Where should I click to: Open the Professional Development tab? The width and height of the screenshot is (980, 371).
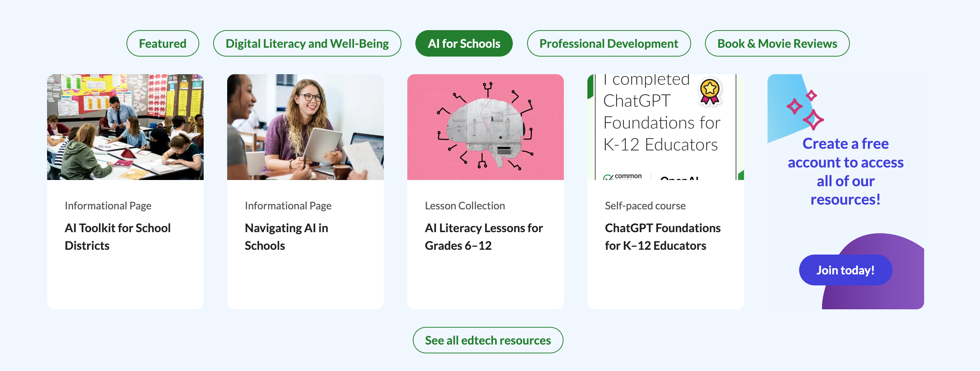point(608,44)
